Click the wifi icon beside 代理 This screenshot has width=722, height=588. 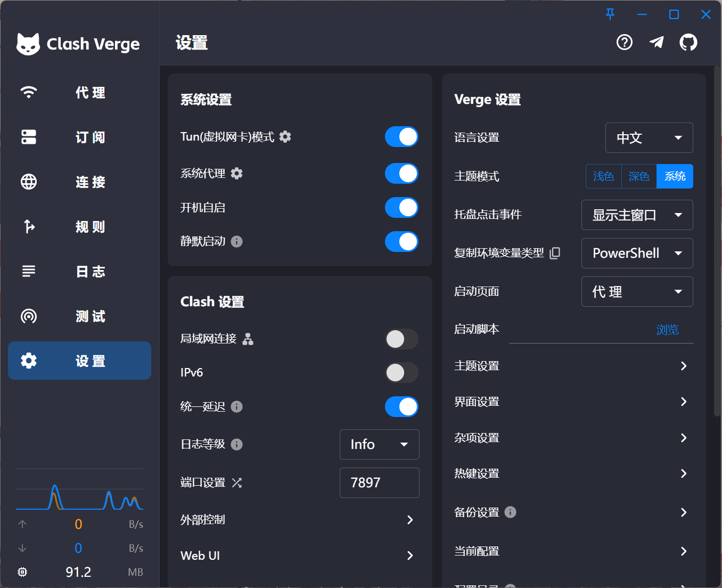click(x=29, y=93)
